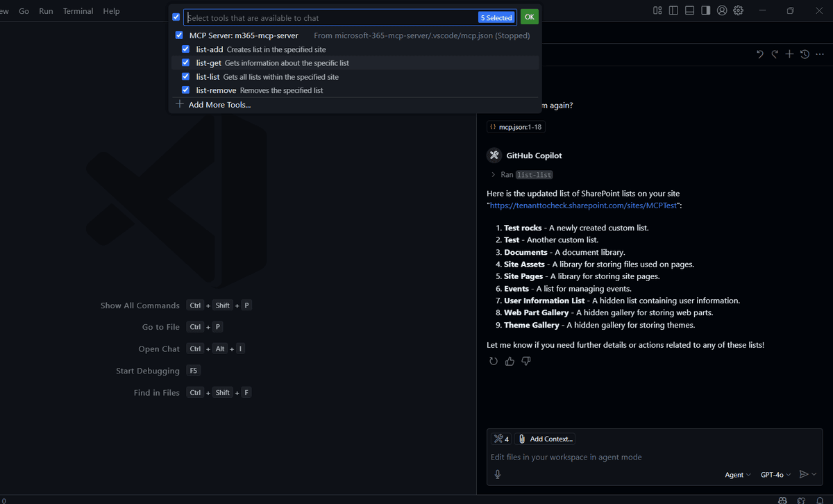Mark response unhelpful with thumbs down
The height and width of the screenshot is (504, 833).
coord(526,361)
